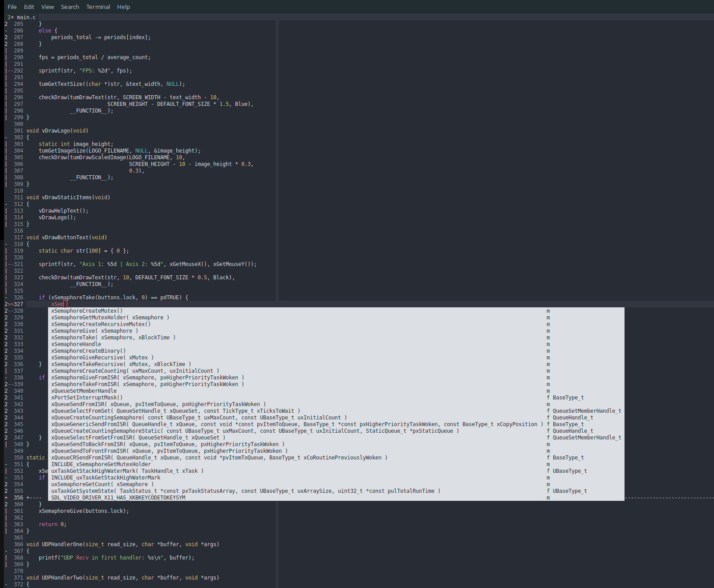Screen dimensions: 714x588
Task: Select xQueueCreateCountingSemaphoreStatic entry
Action: click(336, 431)
